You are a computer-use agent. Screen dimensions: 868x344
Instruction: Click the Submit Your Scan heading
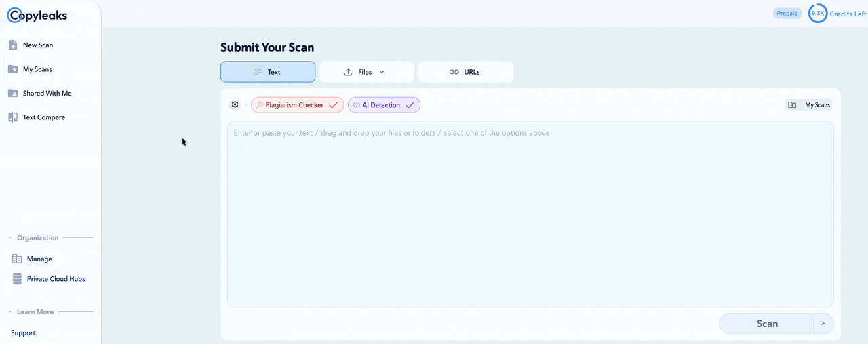[x=267, y=47]
